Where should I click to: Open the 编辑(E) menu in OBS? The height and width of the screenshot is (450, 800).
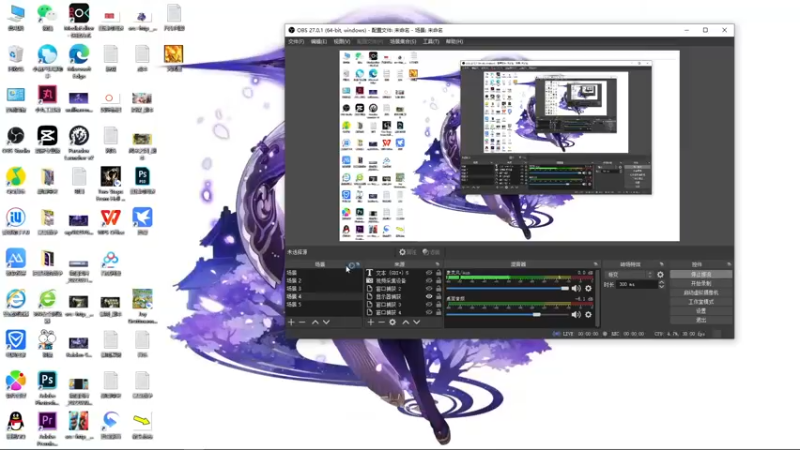(x=319, y=41)
